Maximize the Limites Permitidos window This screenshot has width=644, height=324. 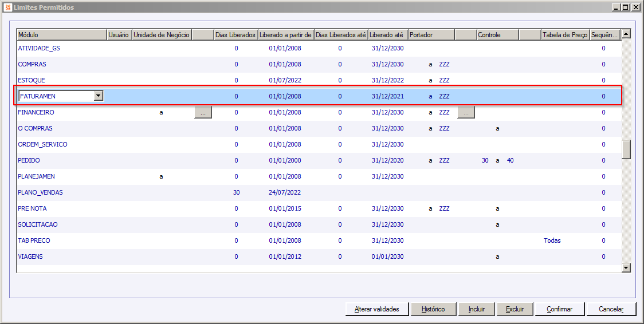tap(626, 7)
